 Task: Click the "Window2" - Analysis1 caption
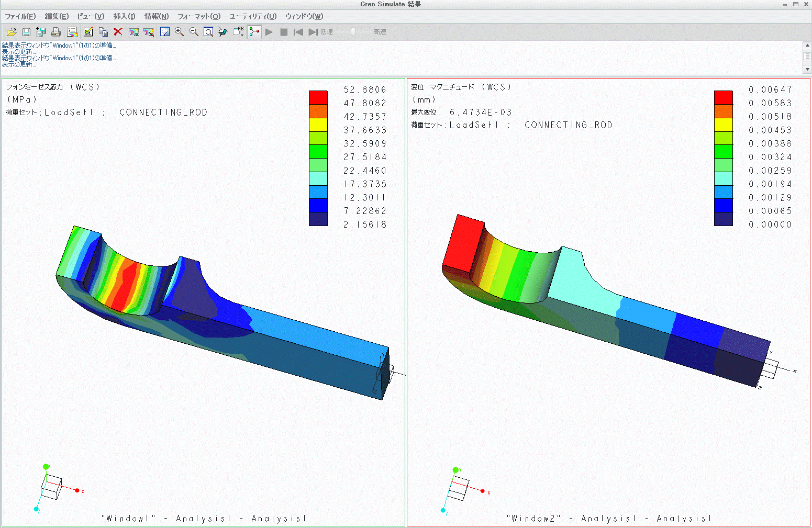[x=609, y=519]
